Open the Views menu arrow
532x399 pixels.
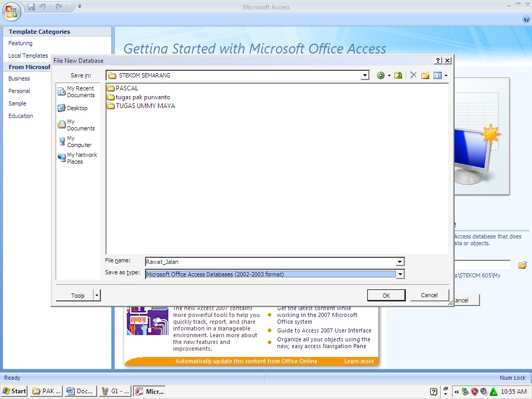pos(444,75)
